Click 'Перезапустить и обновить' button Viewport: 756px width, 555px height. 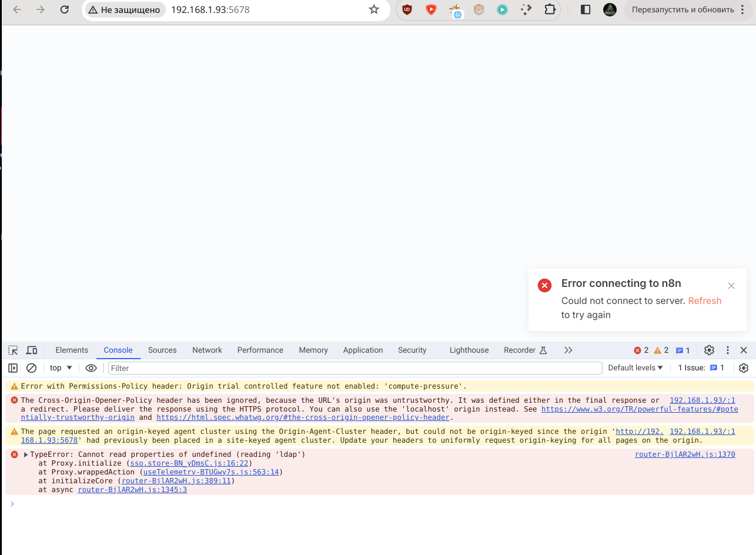(x=684, y=9)
